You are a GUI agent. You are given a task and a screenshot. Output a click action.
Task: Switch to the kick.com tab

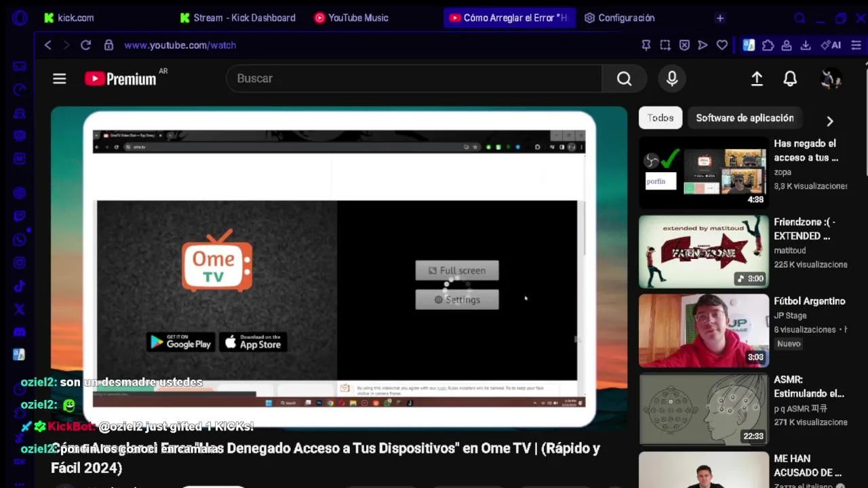[x=68, y=18]
